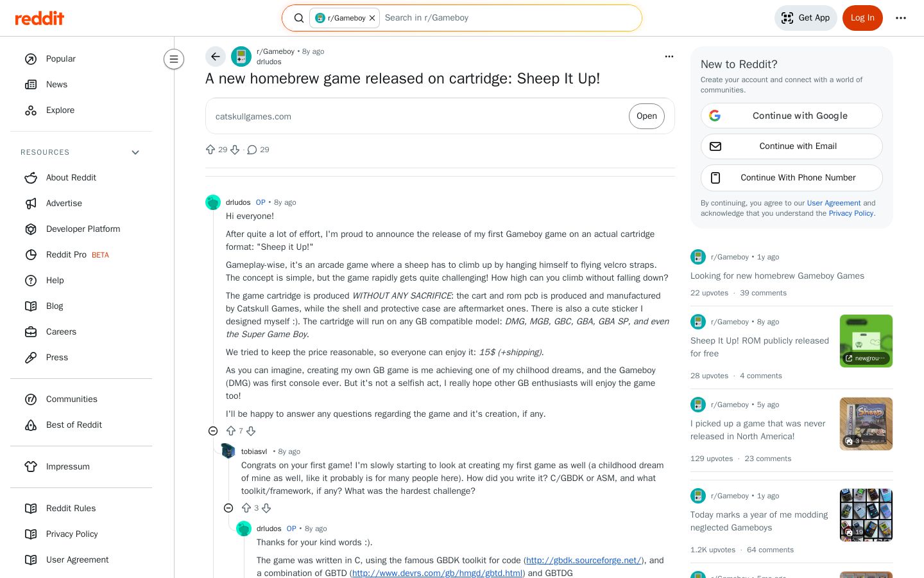Follow the gbdk.sourceforge.net link

[x=583, y=560]
